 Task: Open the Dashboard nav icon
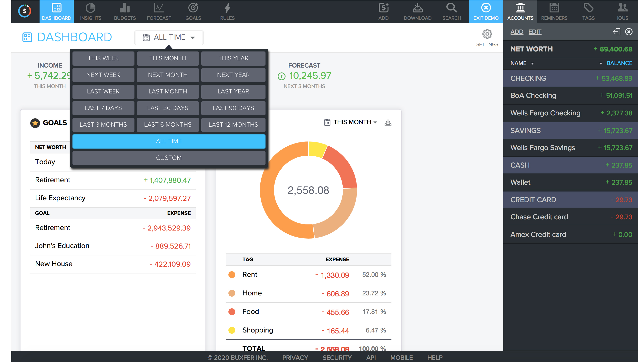point(57,8)
